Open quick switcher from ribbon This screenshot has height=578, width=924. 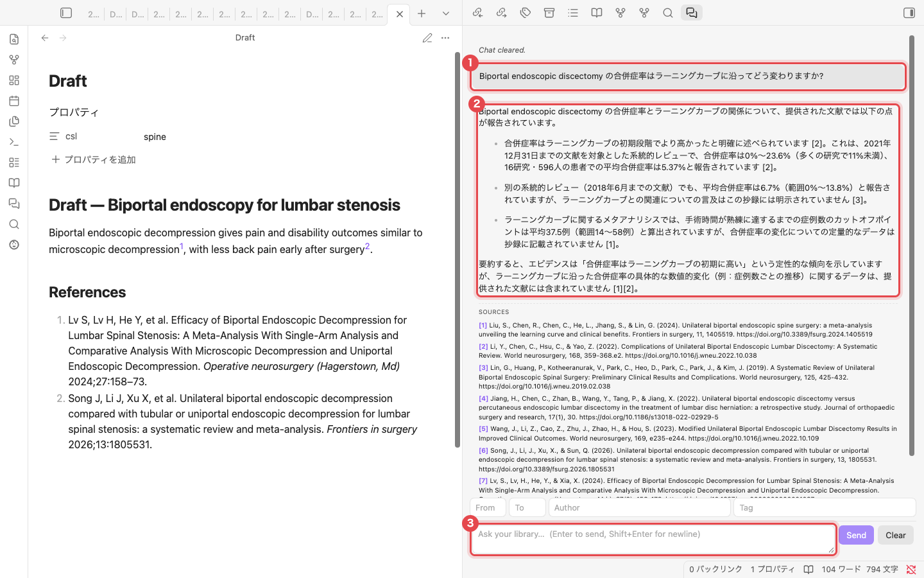coord(14,39)
